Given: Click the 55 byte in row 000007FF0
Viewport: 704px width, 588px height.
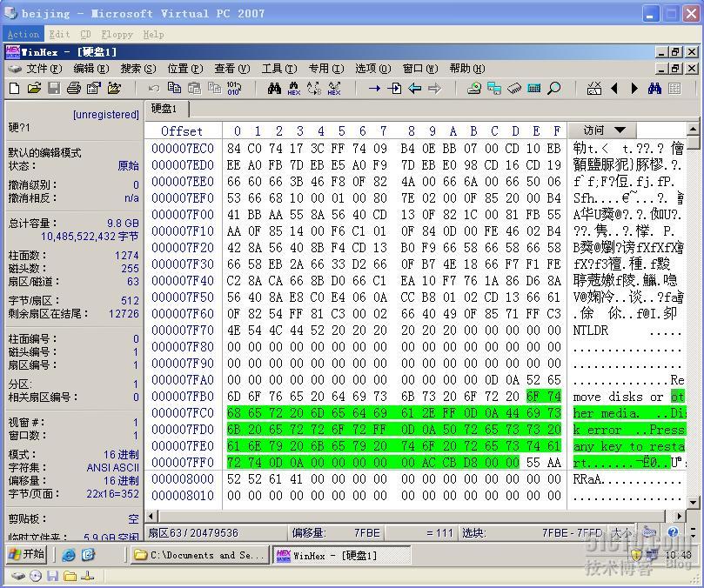Looking at the screenshot, I should click(533, 463).
